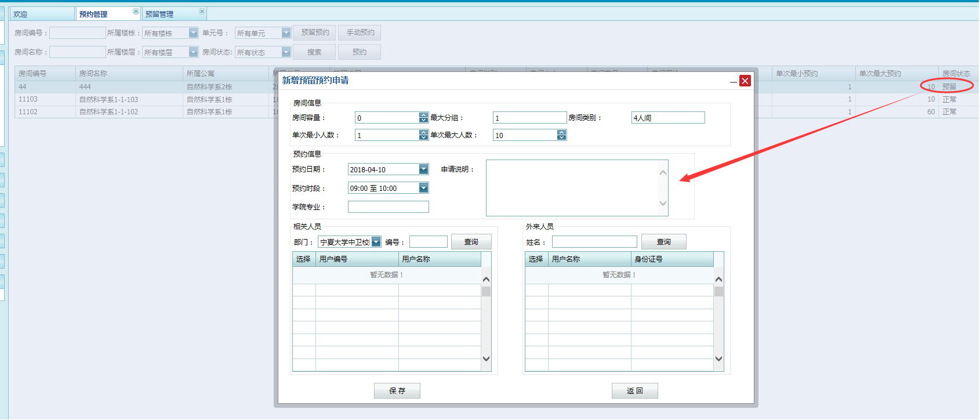Image resolution: width=980 pixels, height=420 pixels.
Task: Click the 单次最大人数 spinner arrows
Action: 561,135
